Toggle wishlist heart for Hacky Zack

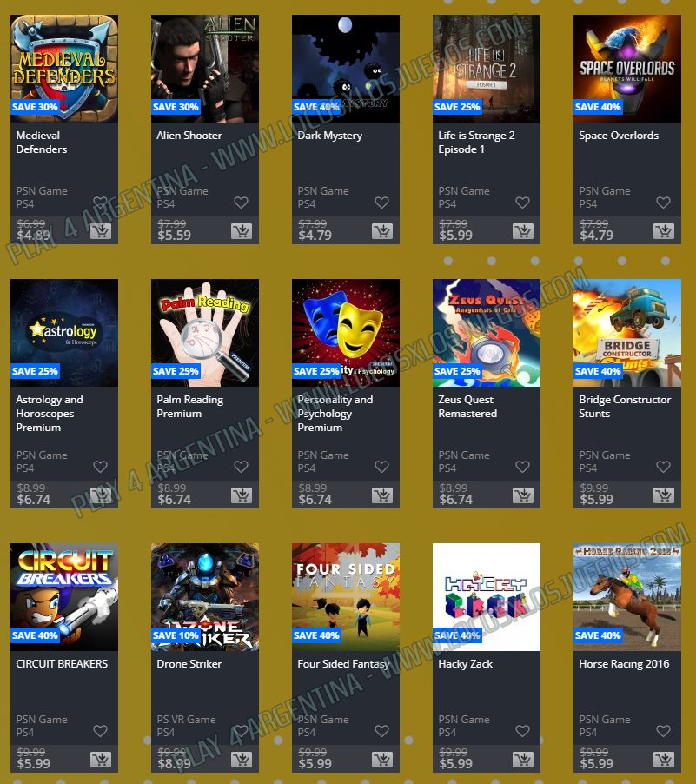point(522,731)
